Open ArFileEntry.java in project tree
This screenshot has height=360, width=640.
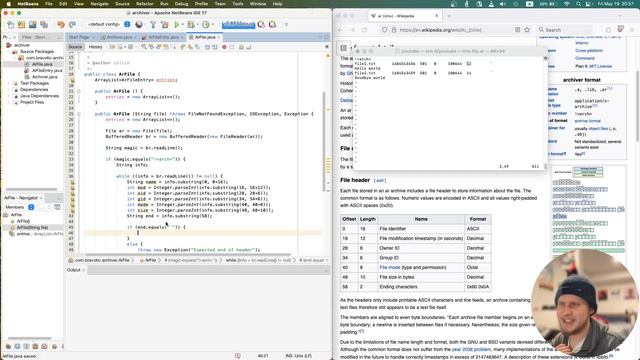point(47,71)
